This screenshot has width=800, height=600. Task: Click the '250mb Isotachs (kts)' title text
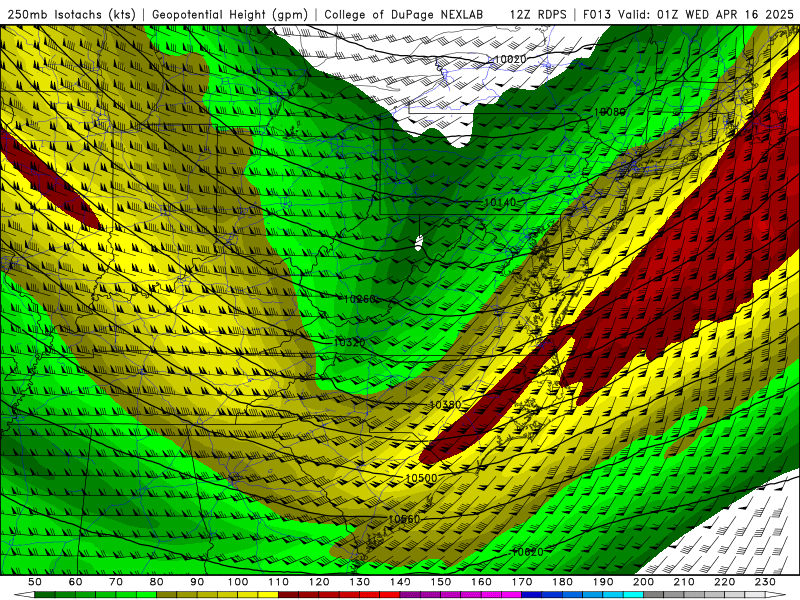click(71, 14)
